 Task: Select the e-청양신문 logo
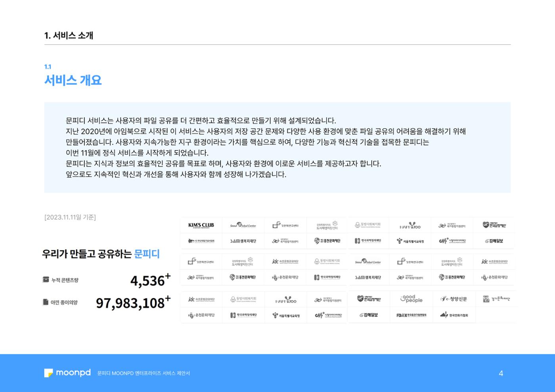[x=454, y=299]
